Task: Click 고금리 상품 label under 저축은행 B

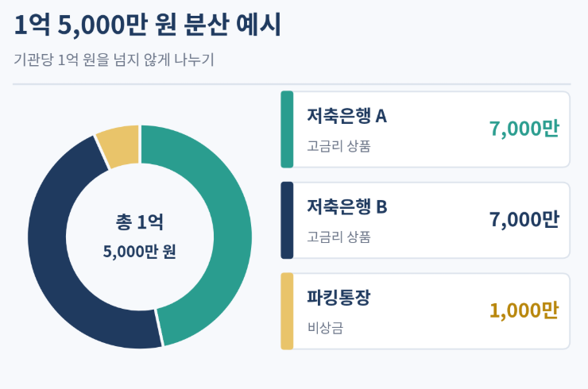Action: tap(338, 237)
